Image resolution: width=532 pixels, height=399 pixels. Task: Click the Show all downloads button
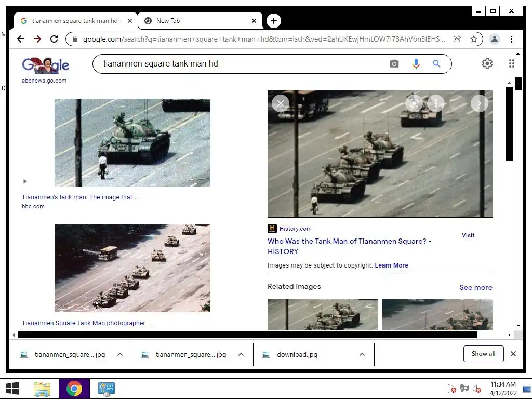(484, 354)
